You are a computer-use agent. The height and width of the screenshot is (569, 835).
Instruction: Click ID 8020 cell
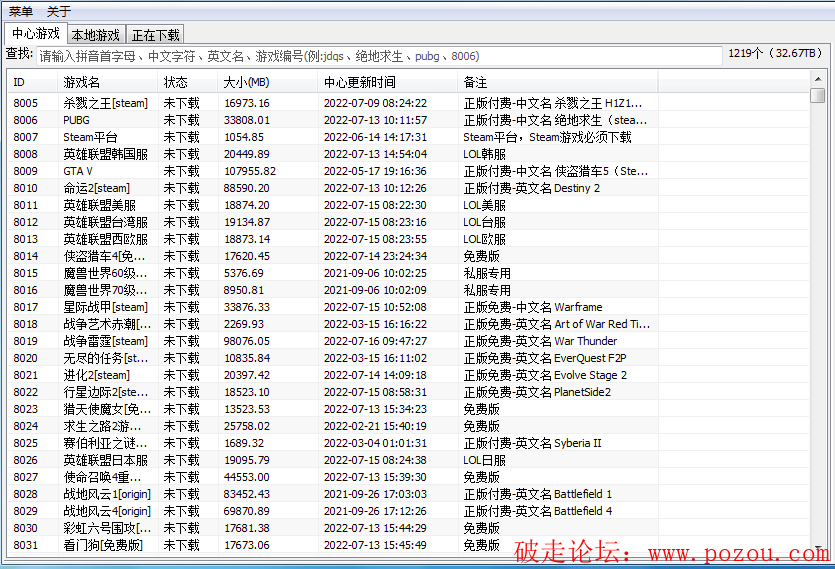point(26,358)
